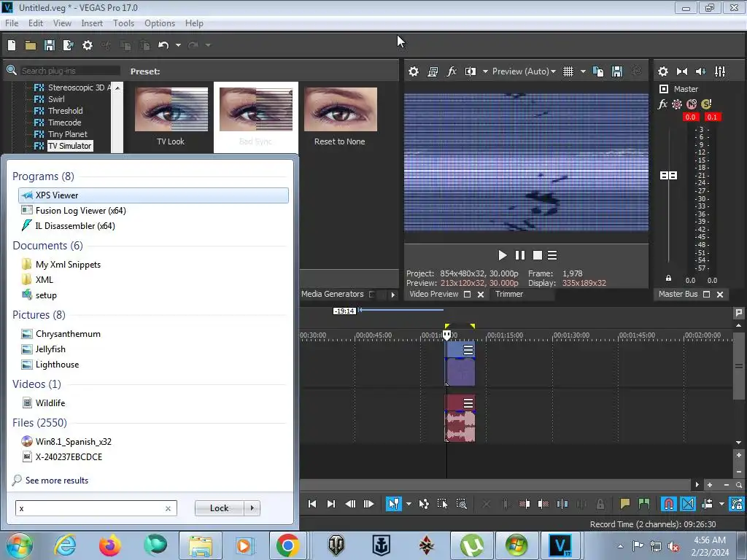
Task: Stop the video preview playback
Action: [538, 256]
